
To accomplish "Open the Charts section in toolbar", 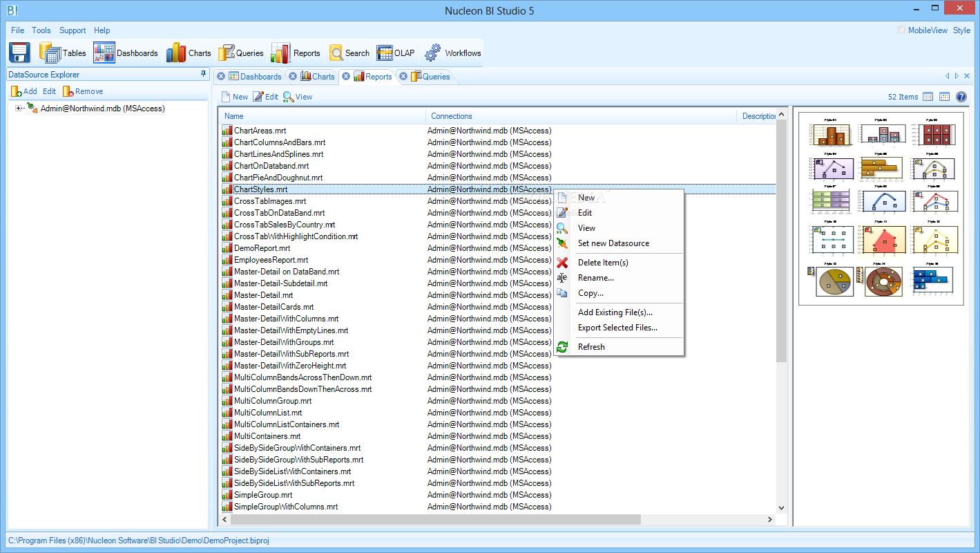I will [189, 53].
